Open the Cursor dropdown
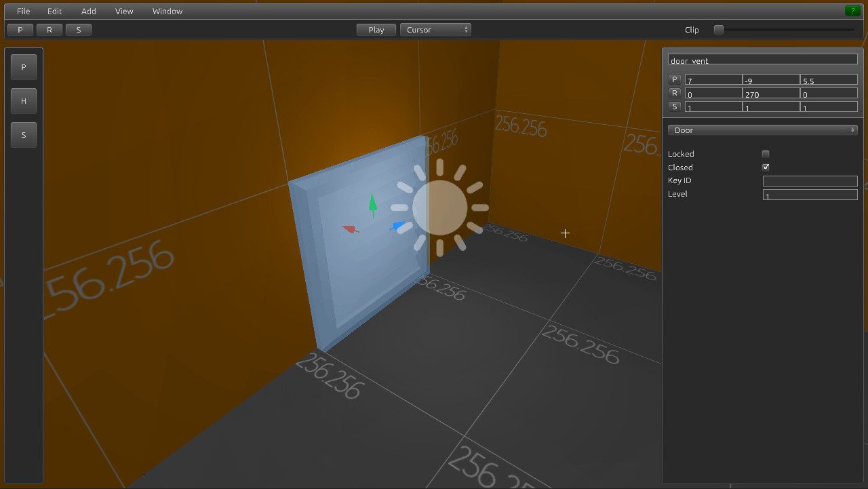The image size is (868, 489). pos(435,30)
